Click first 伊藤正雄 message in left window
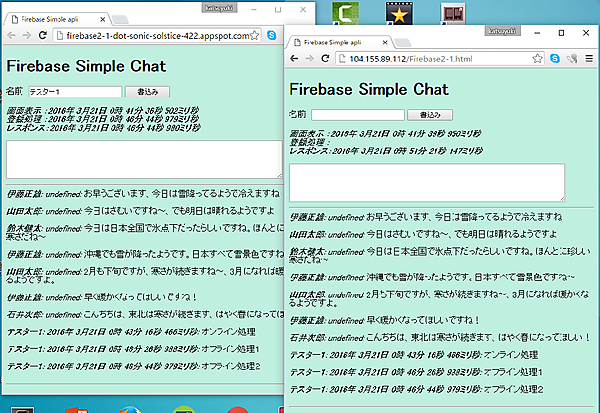The width and height of the screenshot is (600, 413). coord(143,194)
